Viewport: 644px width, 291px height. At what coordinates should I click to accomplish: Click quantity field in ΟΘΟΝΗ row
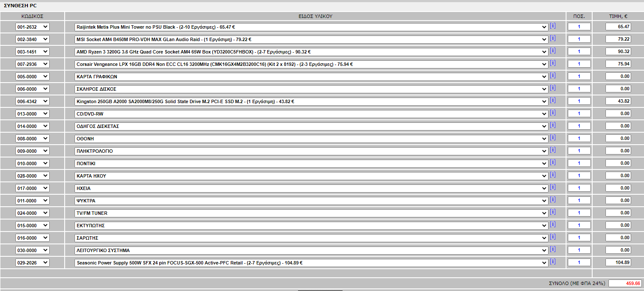point(579,138)
